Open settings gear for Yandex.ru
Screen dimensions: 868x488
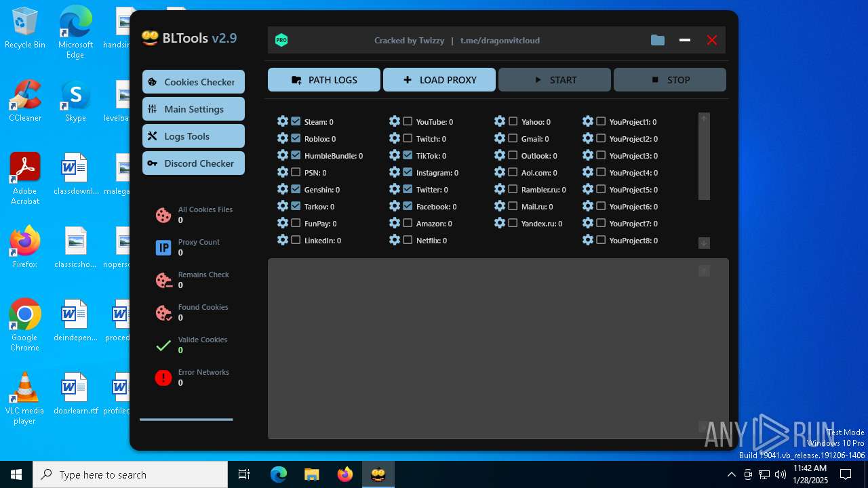coord(500,223)
